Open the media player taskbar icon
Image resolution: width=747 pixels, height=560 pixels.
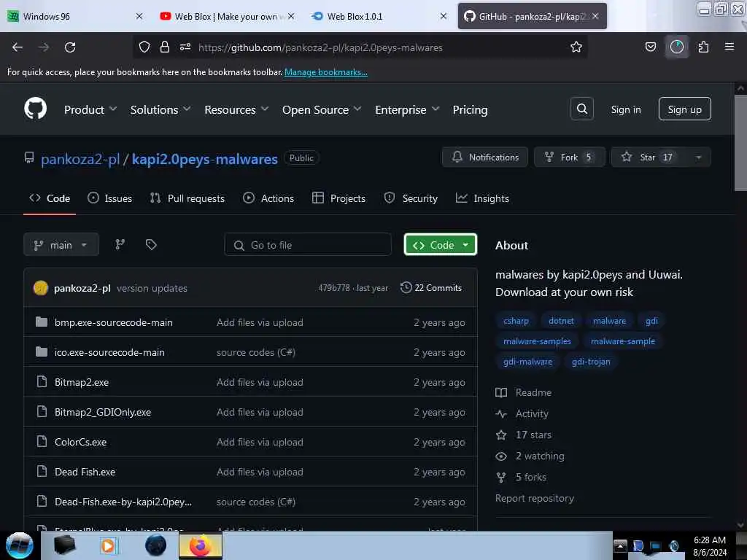[108, 545]
